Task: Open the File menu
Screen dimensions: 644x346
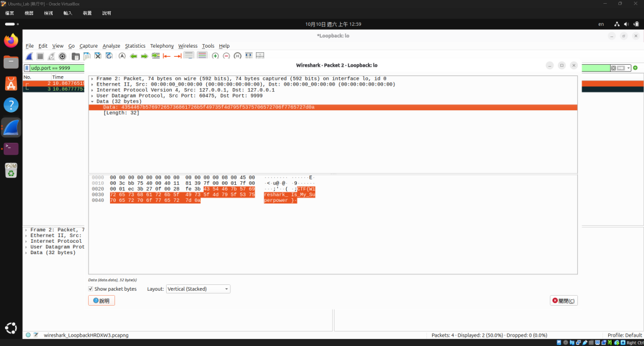Action: pos(30,46)
